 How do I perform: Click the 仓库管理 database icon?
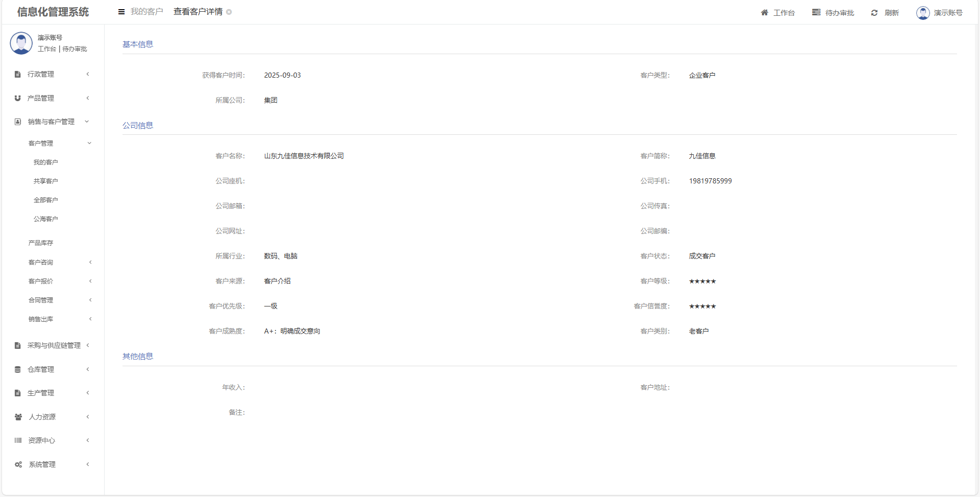coord(18,370)
